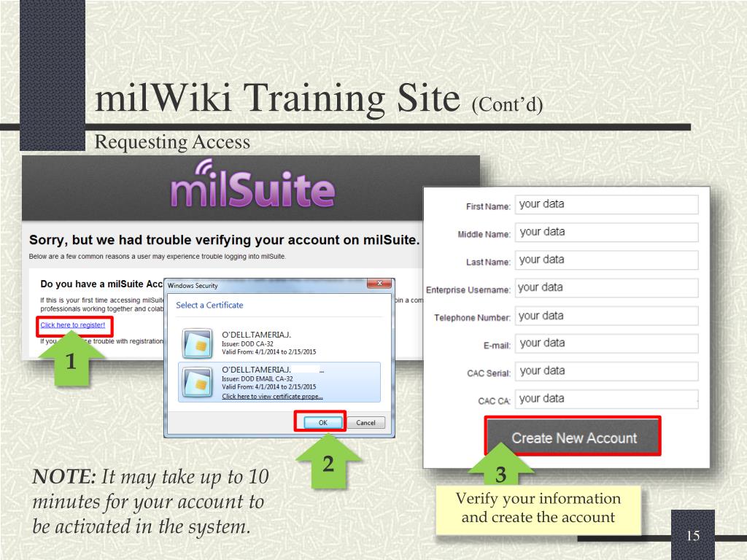Click the CAC CA input field
This screenshot has height=560, width=747.
(606, 399)
